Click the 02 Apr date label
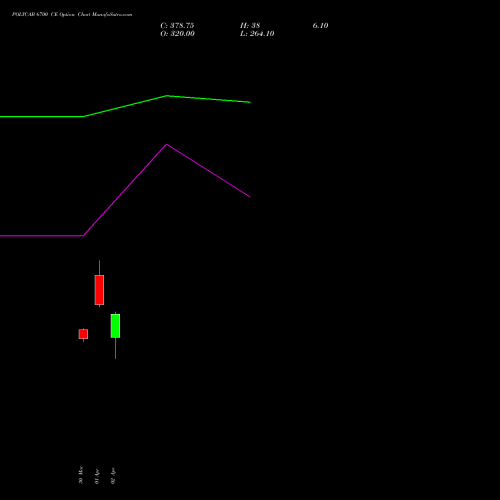The height and width of the screenshot is (500, 500). pos(113,476)
